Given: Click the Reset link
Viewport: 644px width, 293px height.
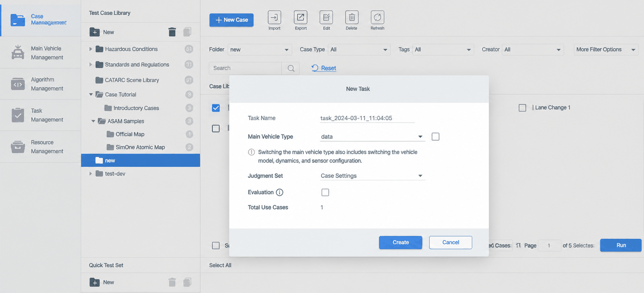Looking at the screenshot, I should [x=324, y=68].
